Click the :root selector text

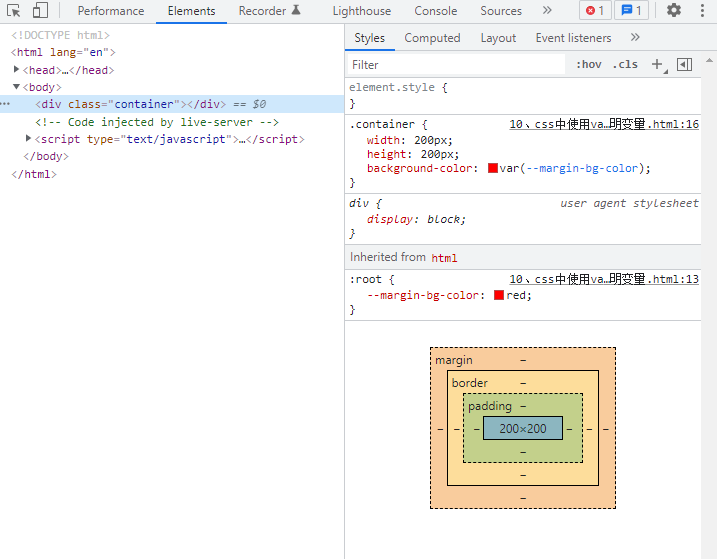[365, 280]
